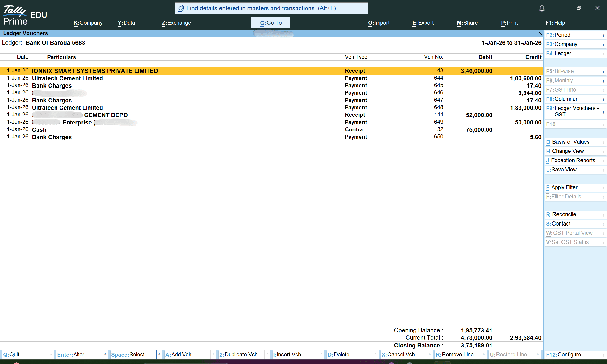
Task: Click F3: Company button
Action: pos(573,44)
